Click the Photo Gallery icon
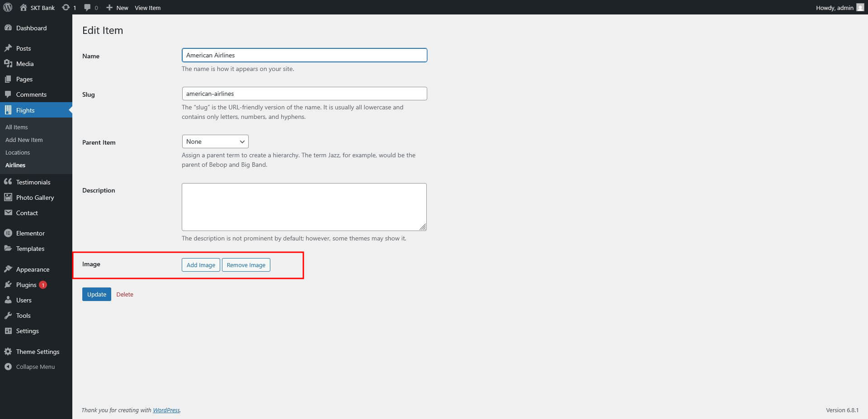Viewport: 868px width, 419px height. pyautogui.click(x=8, y=198)
